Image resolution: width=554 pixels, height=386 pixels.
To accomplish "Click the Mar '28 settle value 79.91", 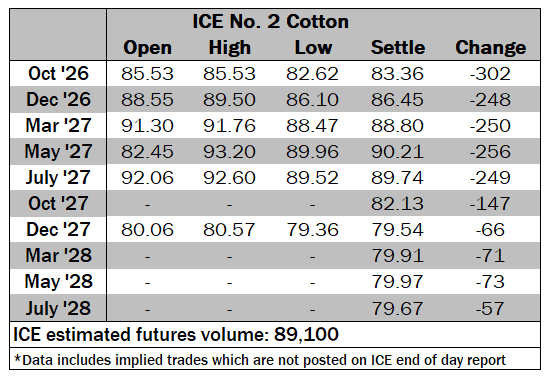I will (397, 256).
